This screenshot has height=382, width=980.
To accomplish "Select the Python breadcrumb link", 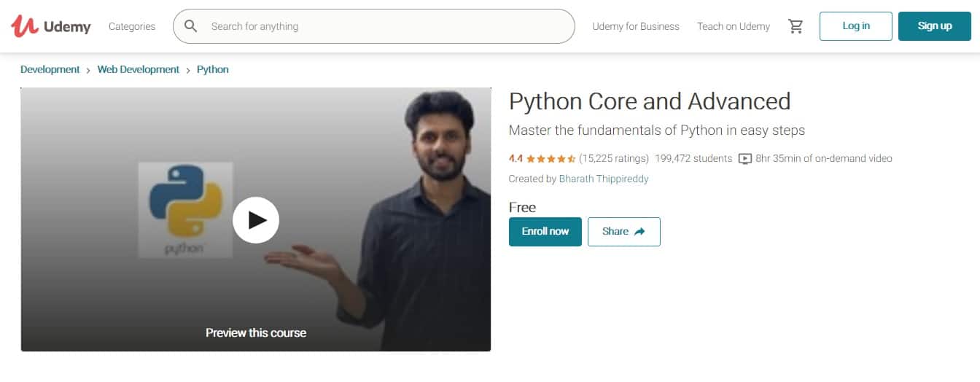I will (213, 70).
